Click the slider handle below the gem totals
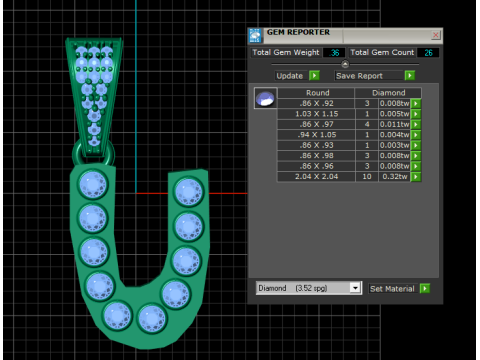 pos(345,64)
